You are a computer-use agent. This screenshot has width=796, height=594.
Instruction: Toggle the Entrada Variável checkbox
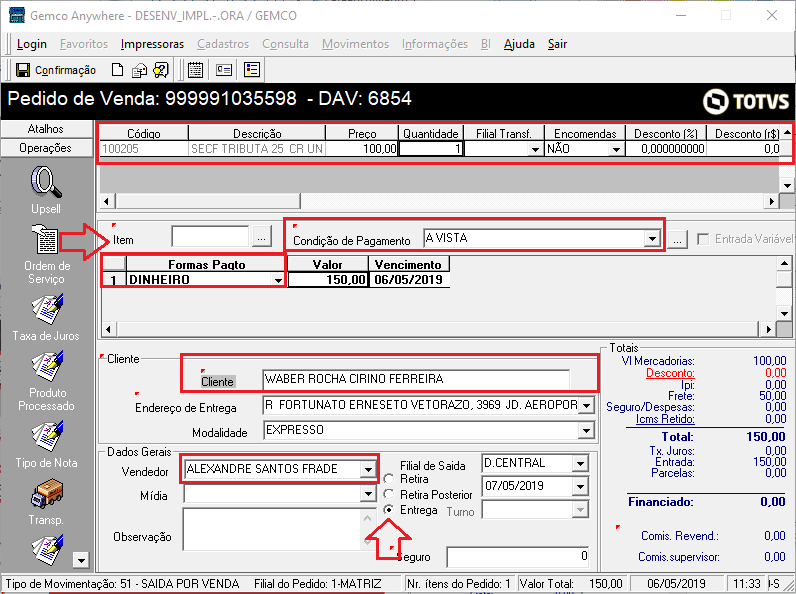703,239
